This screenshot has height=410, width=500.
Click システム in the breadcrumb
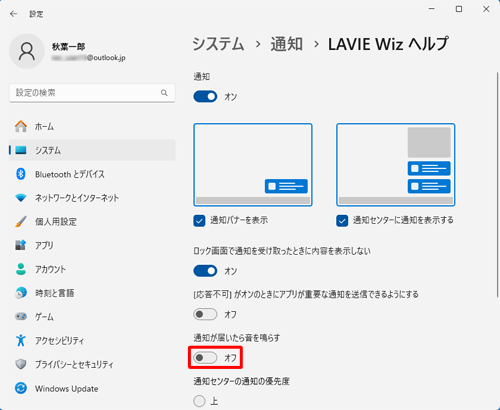[x=218, y=44]
